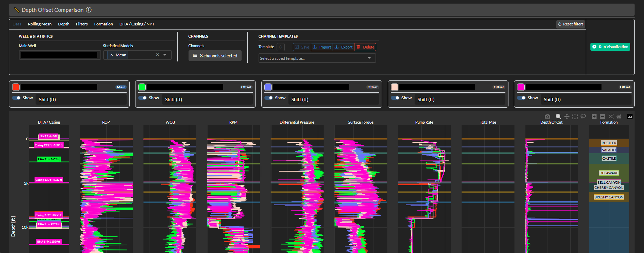Toggle Show switch for magenta Offset well
Image resolution: width=644 pixels, height=253 pixels.
click(x=521, y=98)
